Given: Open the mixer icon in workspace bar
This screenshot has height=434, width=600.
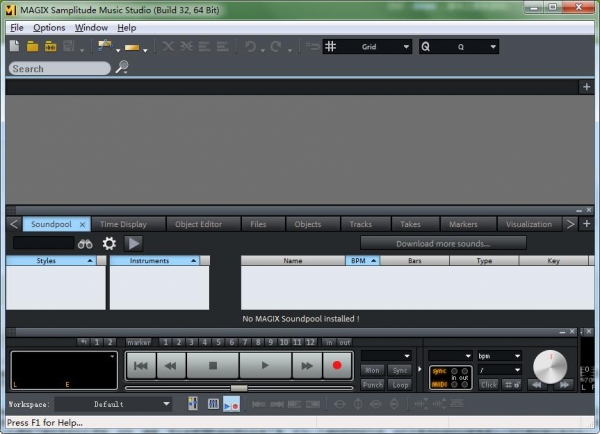Looking at the screenshot, I should pos(193,404).
